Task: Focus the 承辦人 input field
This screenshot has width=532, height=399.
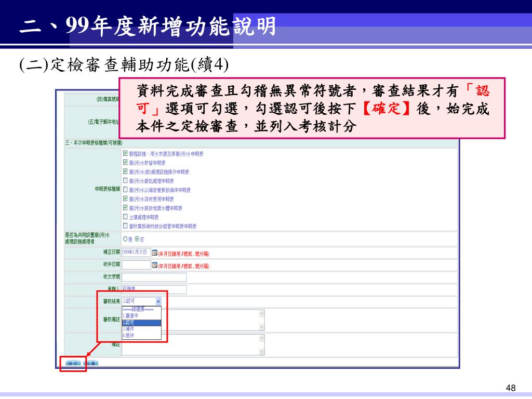Action: (x=154, y=289)
